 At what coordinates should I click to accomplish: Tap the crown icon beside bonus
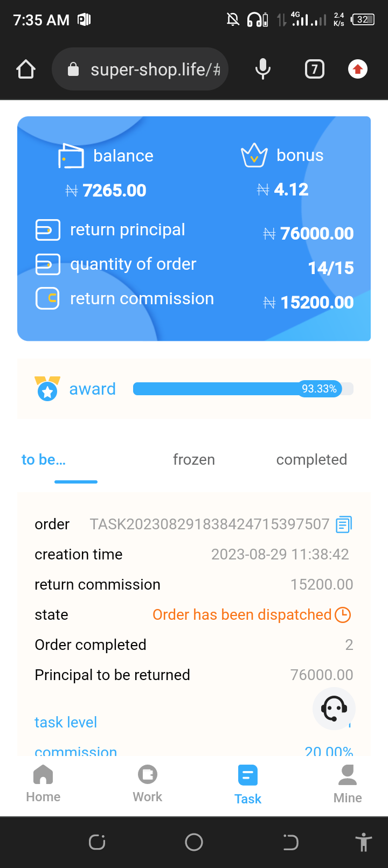coord(254,156)
